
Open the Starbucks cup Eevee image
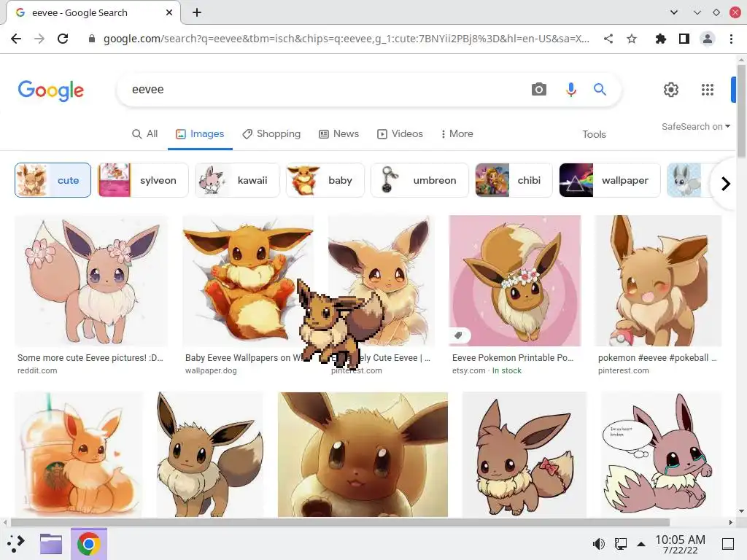79,454
